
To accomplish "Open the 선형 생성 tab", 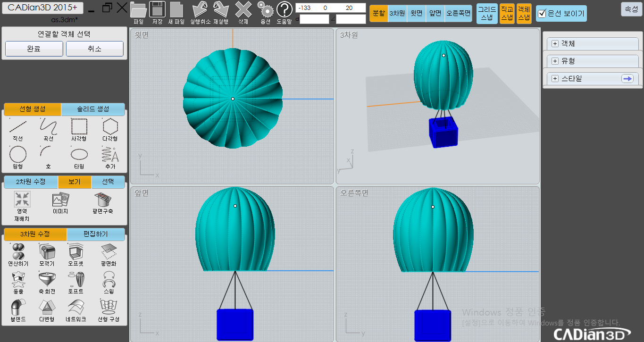I will click(33, 109).
